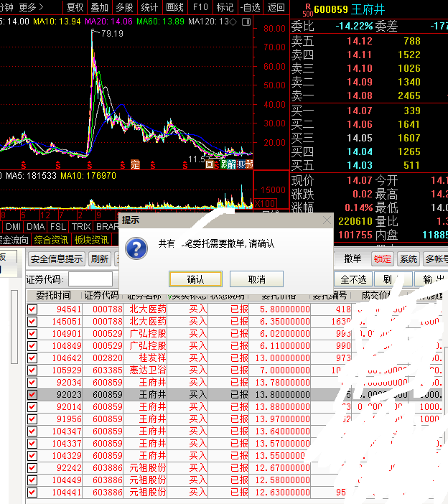Click stock title 600859 王府井
Viewport: 448px width, 504px height.
[x=350, y=9]
